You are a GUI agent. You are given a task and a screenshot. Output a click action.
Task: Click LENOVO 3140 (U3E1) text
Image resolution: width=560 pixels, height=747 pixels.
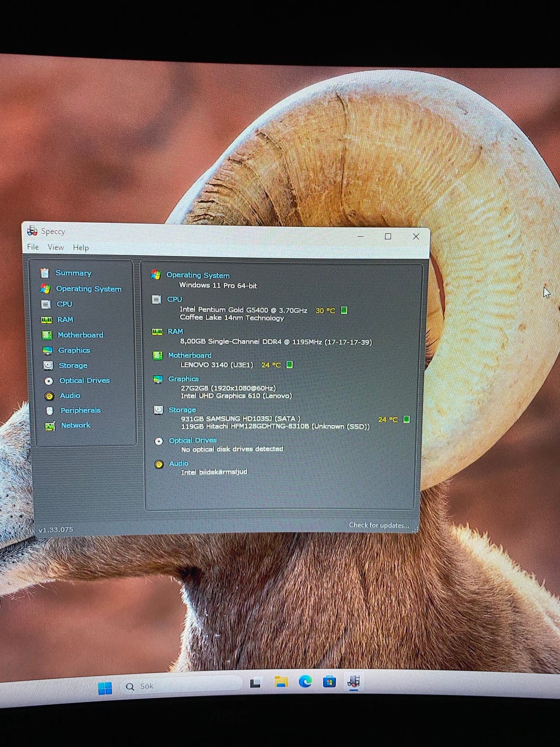pos(217,365)
